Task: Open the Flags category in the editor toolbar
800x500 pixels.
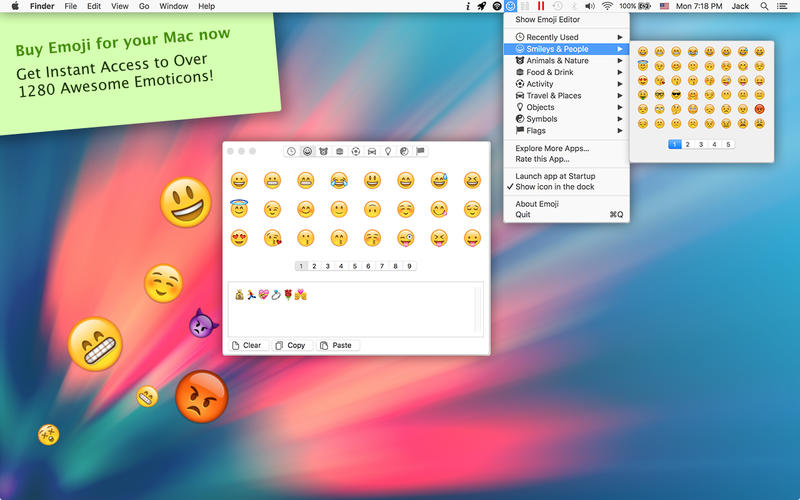Action: [x=420, y=151]
